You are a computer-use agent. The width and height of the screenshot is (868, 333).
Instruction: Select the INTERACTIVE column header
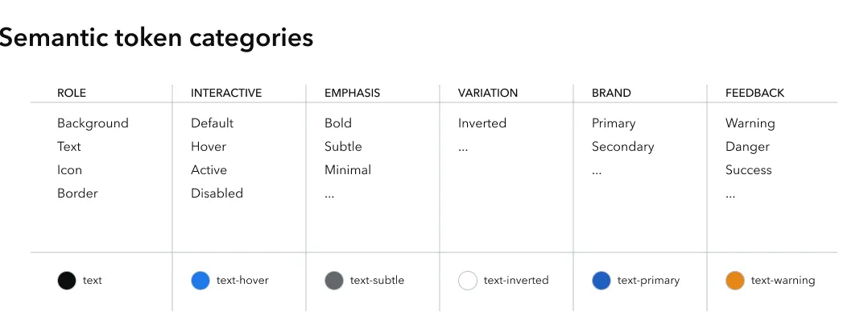226,93
